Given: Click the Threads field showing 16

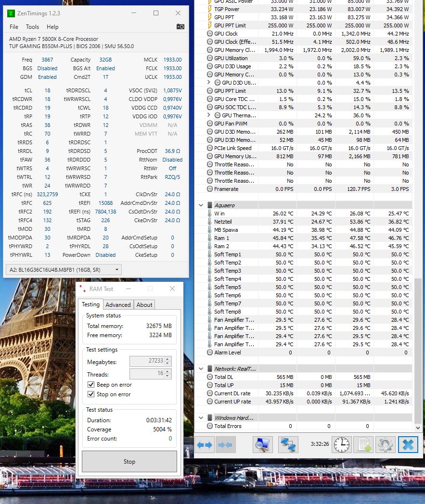Looking at the screenshot, I should 150,374.
